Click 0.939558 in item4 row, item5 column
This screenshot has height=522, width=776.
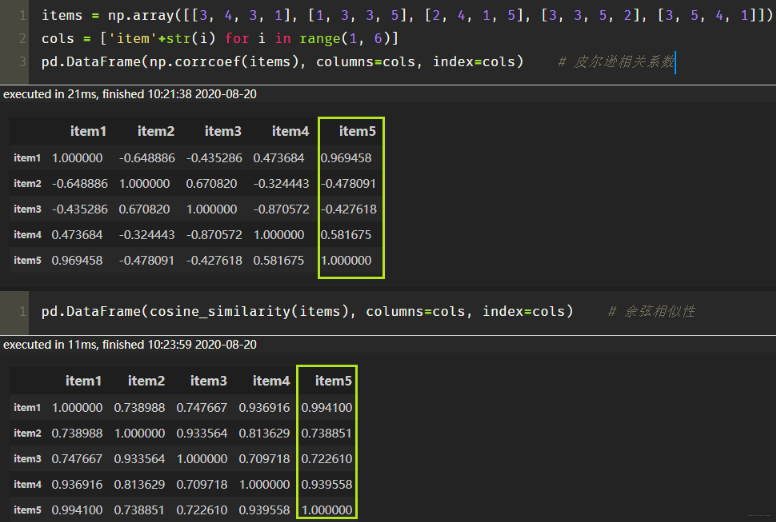click(327, 484)
